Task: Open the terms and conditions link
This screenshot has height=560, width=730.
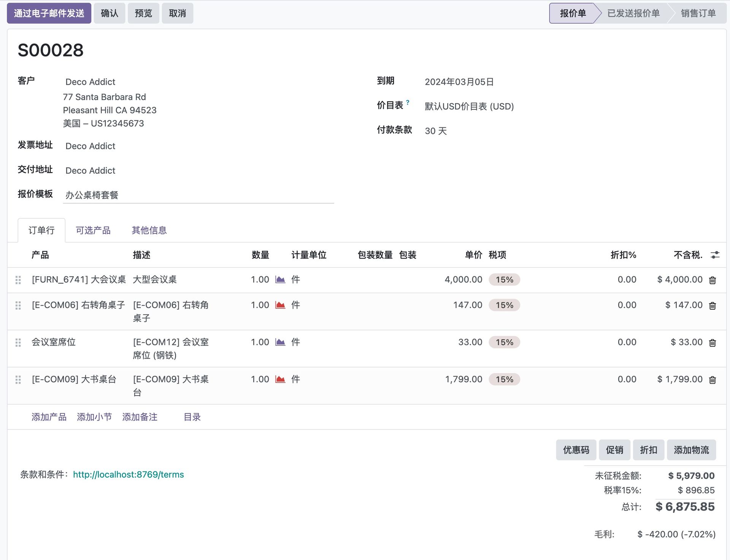Action: (128, 475)
